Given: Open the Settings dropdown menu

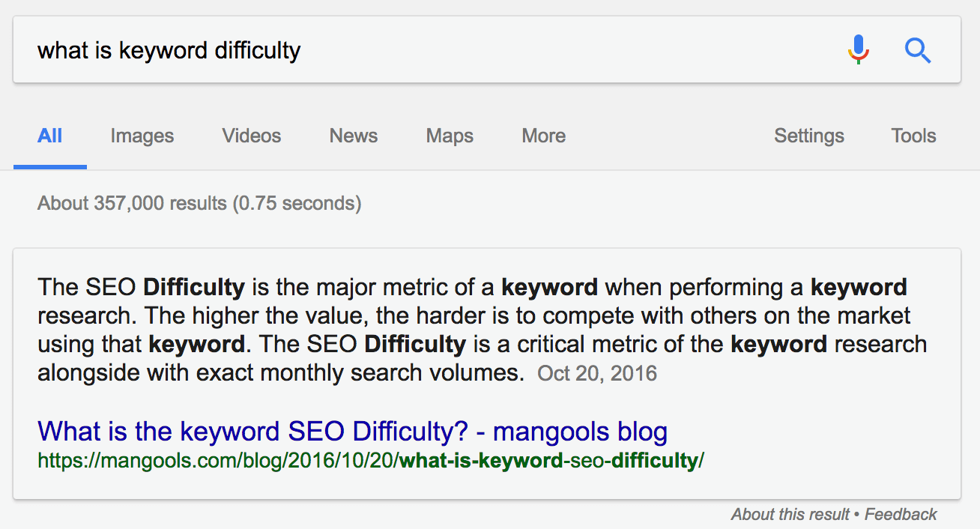Looking at the screenshot, I should (x=809, y=136).
